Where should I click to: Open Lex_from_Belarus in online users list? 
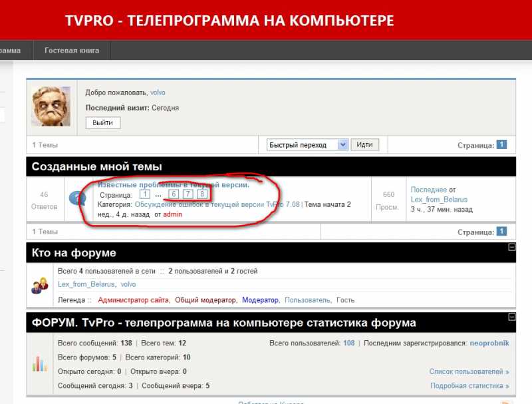coord(86,284)
